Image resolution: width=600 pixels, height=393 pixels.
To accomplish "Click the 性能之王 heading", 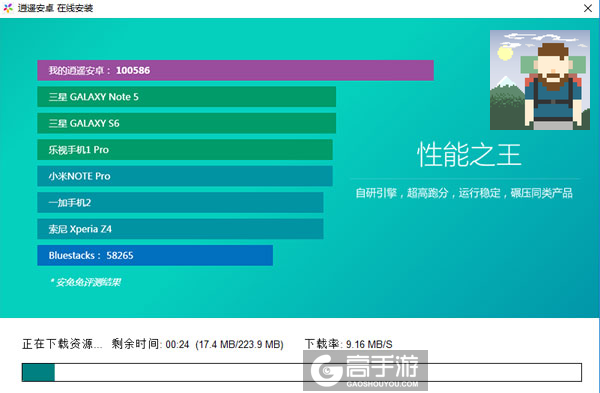I will (469, 155).
